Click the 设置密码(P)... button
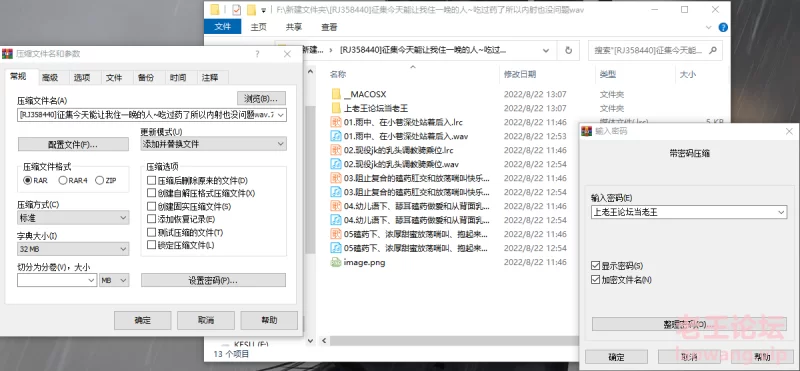This screenshot has width=800, height=371. (213, 280)
